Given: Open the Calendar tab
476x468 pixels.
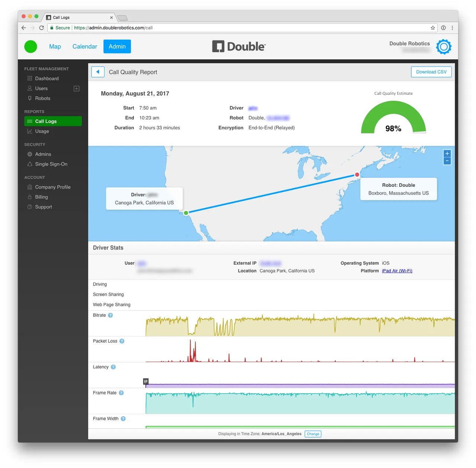Looking at the screenshot, I should point(85,46).
